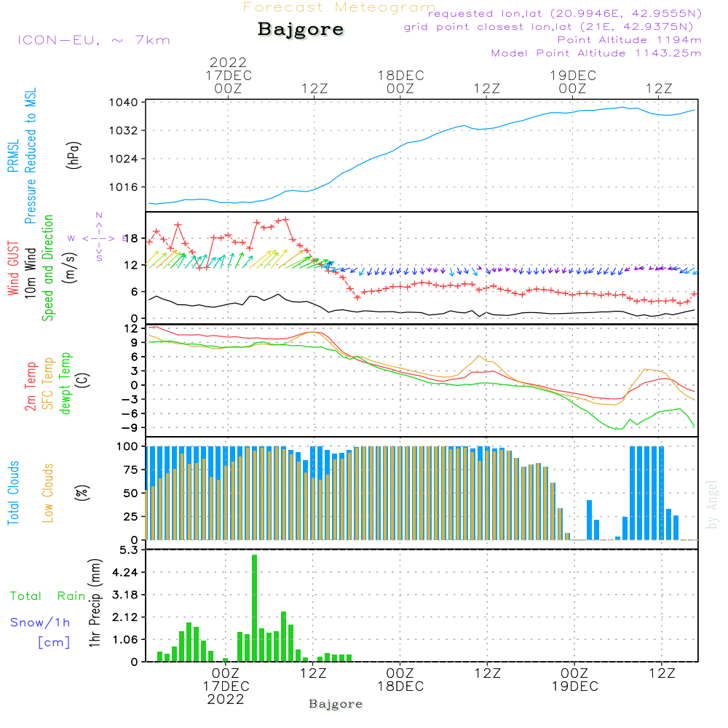Image resolution: width=728 pixels, height=728 pixels.
Task: Click the blue 'Snow/1h' label
Action: tap(40, 622)
